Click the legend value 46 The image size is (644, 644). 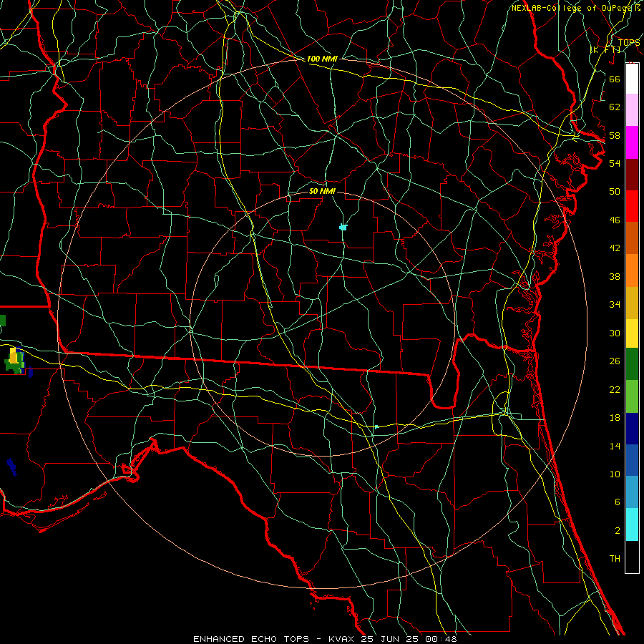click(615, 220)
